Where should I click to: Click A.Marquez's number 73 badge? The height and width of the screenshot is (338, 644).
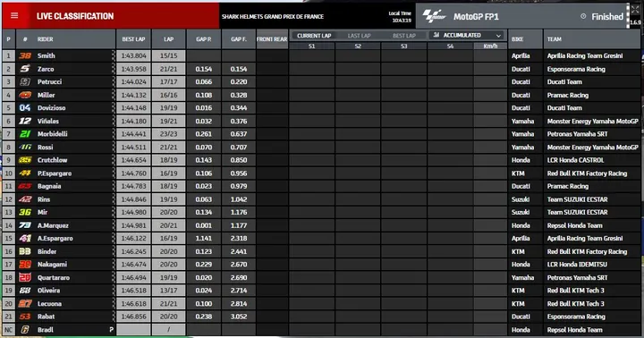25,225
